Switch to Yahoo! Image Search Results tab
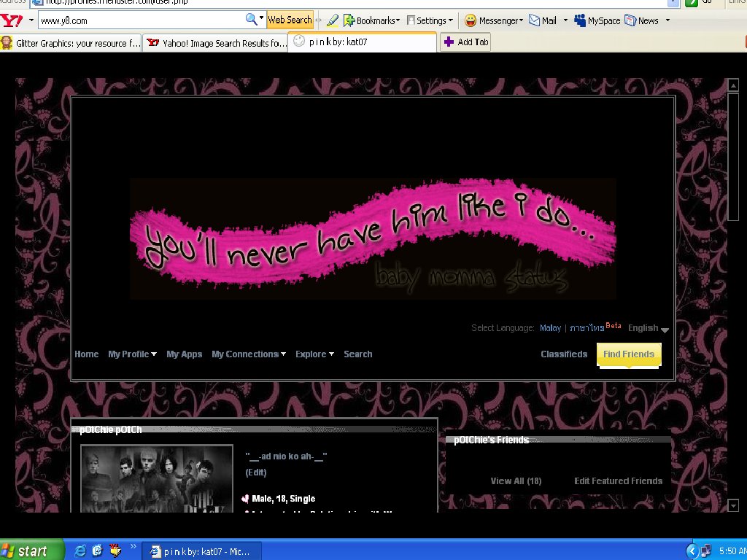 tap(216, 43)
